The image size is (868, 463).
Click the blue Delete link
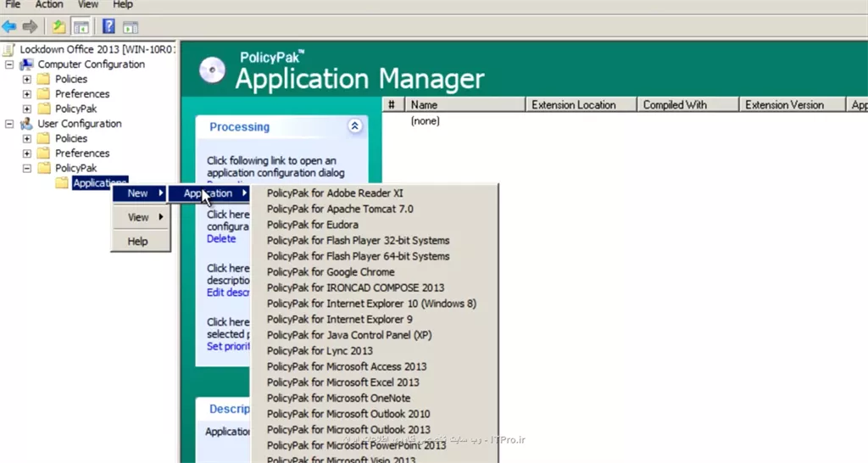[x=221, y=238]
